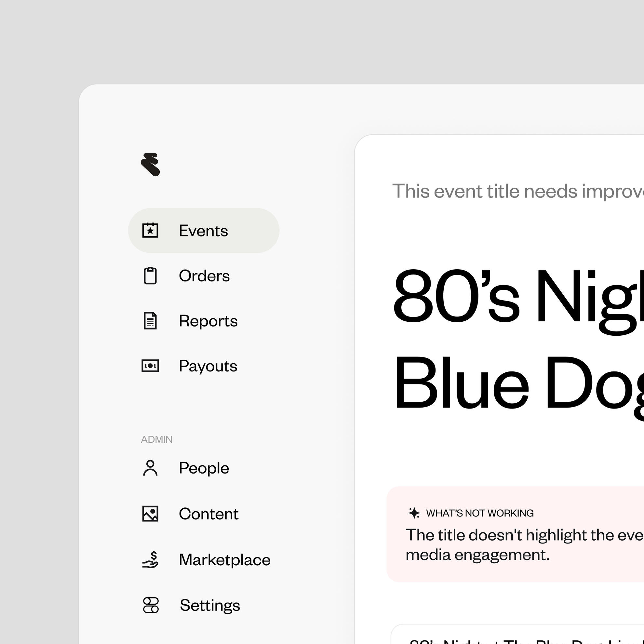The width and height of the screenshot is (644, 644).
Task: Click the Orders clipboard icon
Action: (151, 276)
